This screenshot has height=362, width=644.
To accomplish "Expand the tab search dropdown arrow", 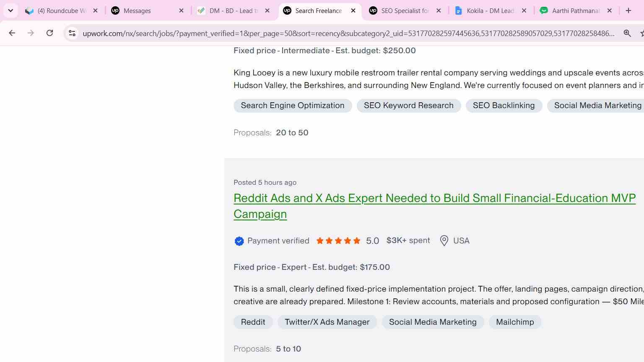I will click(x=10, y=10).
